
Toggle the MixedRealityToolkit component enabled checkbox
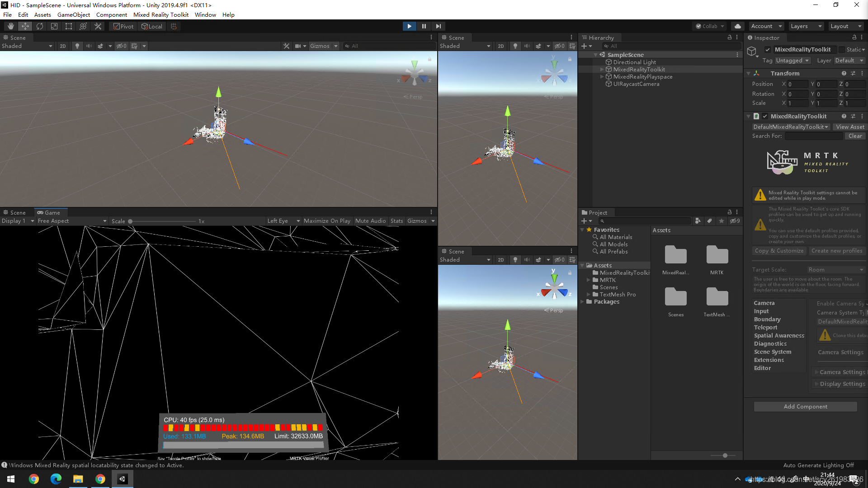(765, 116)
